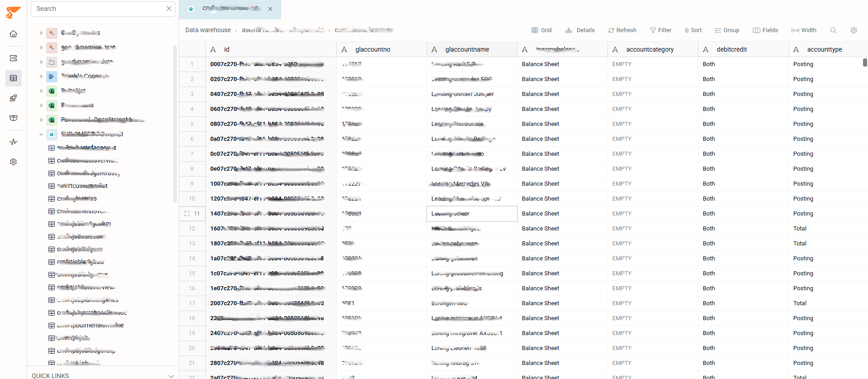Open the Filter options
The width and height of the screenshot is (868, 379).
pyautogui.click(x=661, y=30)
